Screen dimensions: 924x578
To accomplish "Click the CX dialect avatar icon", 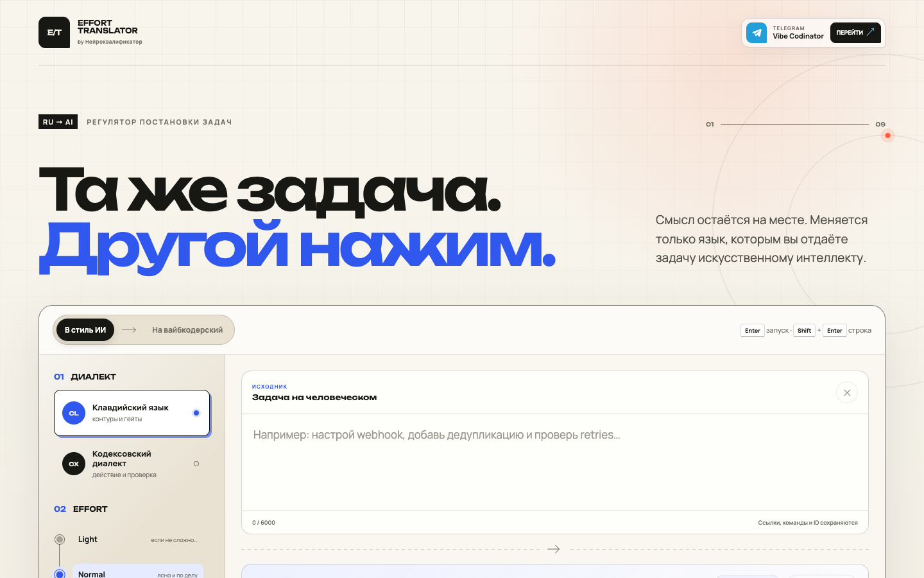I will 74,464.
